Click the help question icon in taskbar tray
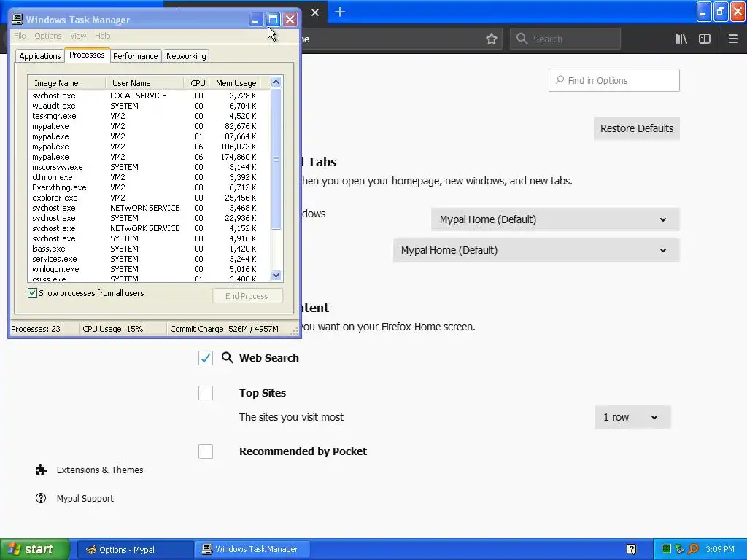Viewport: 747px width, 560px height. tap(632, 550)
